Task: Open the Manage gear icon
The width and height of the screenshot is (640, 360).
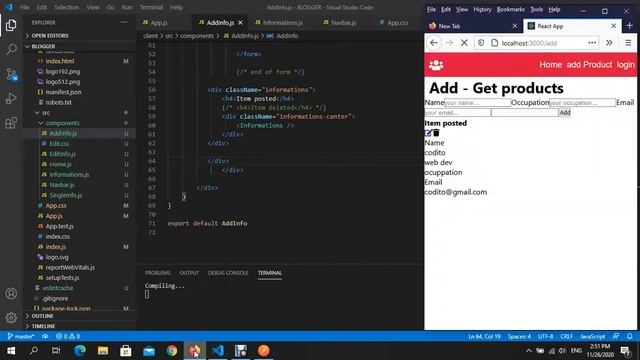Action: point(11,317)
